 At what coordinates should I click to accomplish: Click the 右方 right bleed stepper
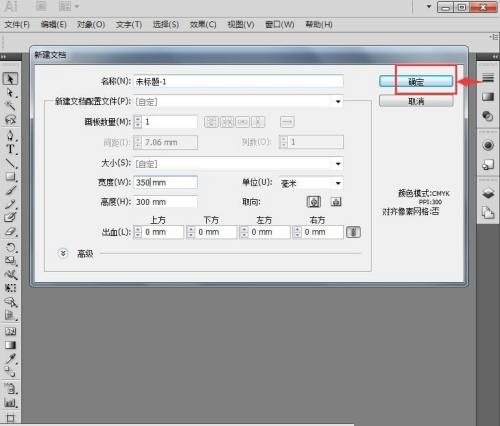click(x=297, y=232)
